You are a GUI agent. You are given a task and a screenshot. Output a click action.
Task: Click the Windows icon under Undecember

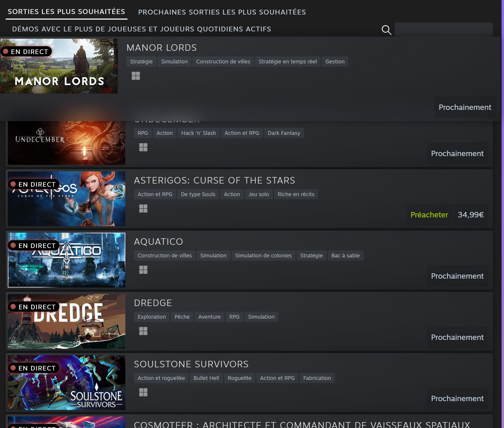[143, 147]
